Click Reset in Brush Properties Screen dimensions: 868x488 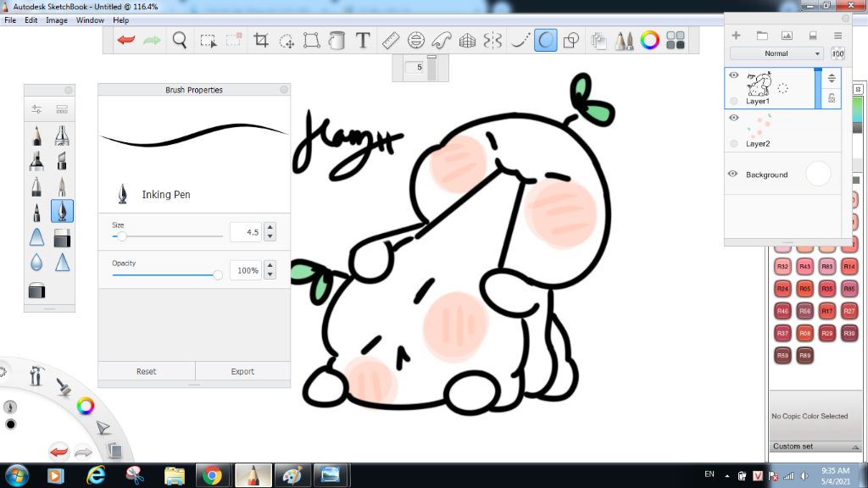click(146, 371)
